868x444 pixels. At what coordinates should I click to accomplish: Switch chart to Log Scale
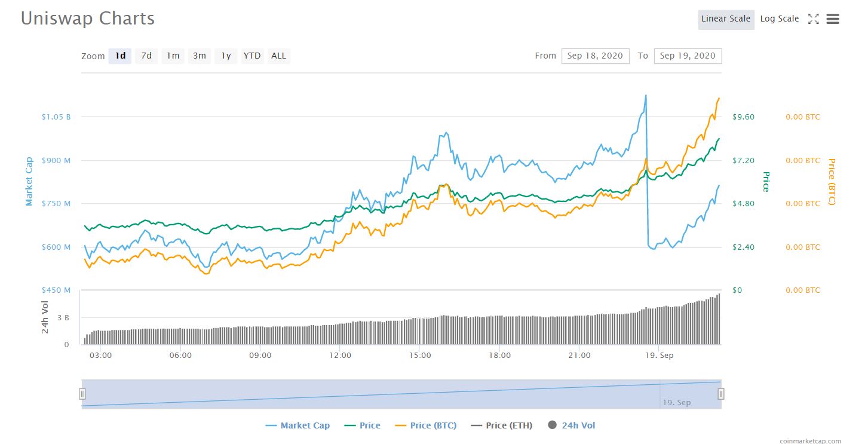point(779,19)
